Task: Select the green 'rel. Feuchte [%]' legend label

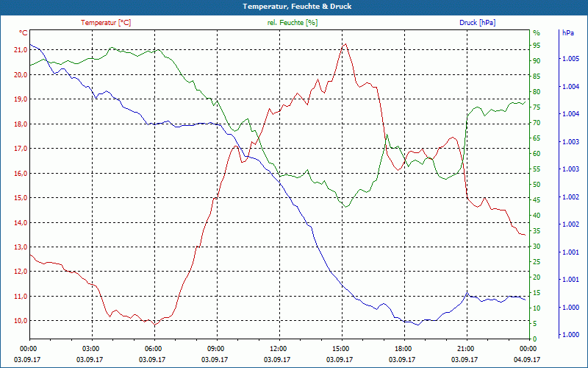Action: (x=292, y=23)
